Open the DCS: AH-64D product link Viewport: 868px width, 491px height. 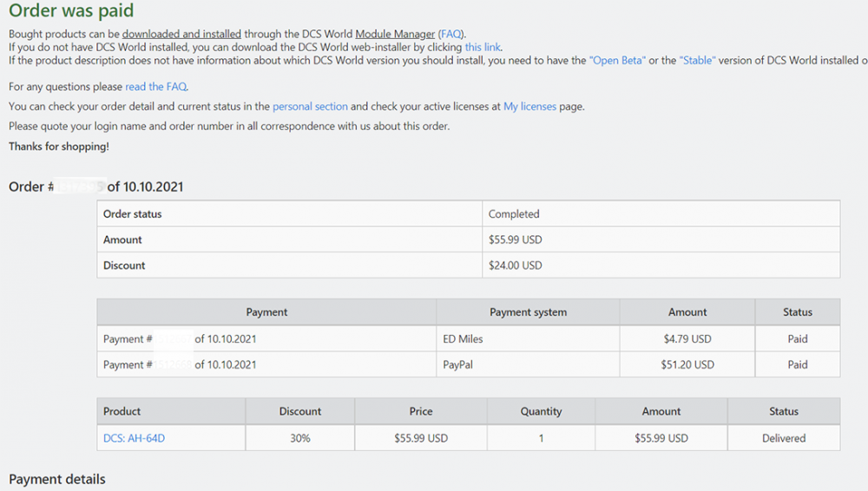(134, 438)
